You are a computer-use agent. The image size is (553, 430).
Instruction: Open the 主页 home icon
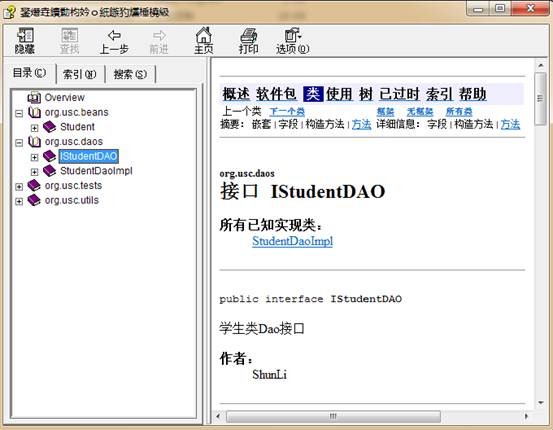pos(203,35)
